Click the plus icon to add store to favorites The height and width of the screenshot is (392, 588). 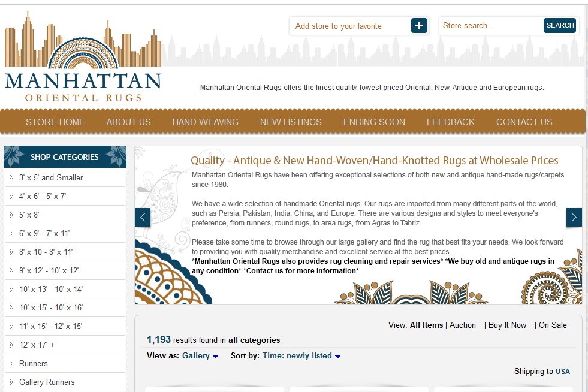click(419, 26)
